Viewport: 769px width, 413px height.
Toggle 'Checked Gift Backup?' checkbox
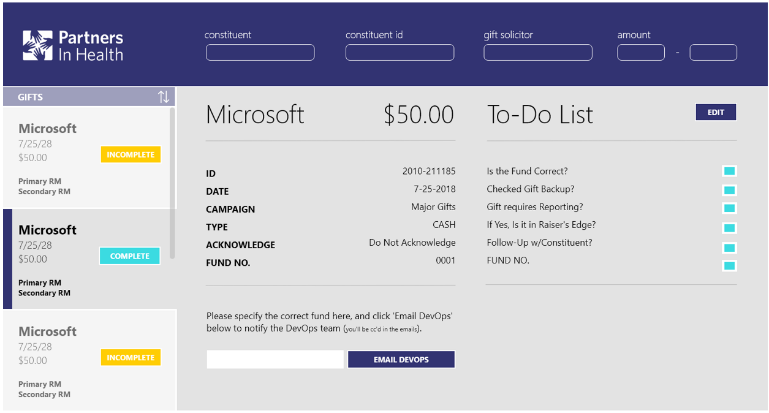coord(729,190)
